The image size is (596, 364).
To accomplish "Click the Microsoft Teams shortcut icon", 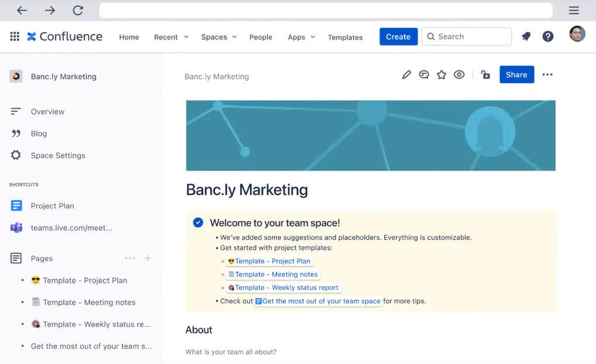I will 16,228.
